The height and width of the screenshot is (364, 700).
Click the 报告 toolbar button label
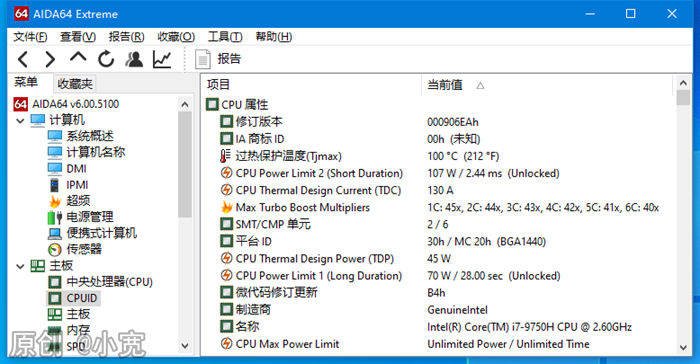click(229, 59)
